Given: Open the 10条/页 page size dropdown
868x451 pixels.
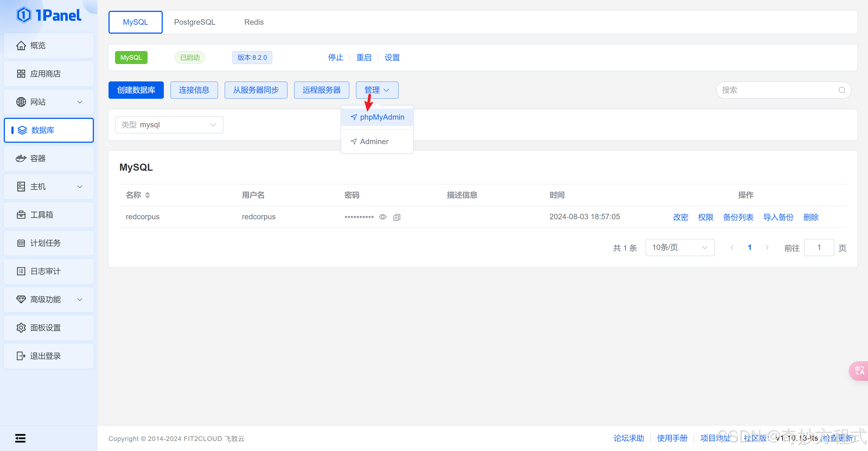Looking at the screenshot, I should 680,247.
